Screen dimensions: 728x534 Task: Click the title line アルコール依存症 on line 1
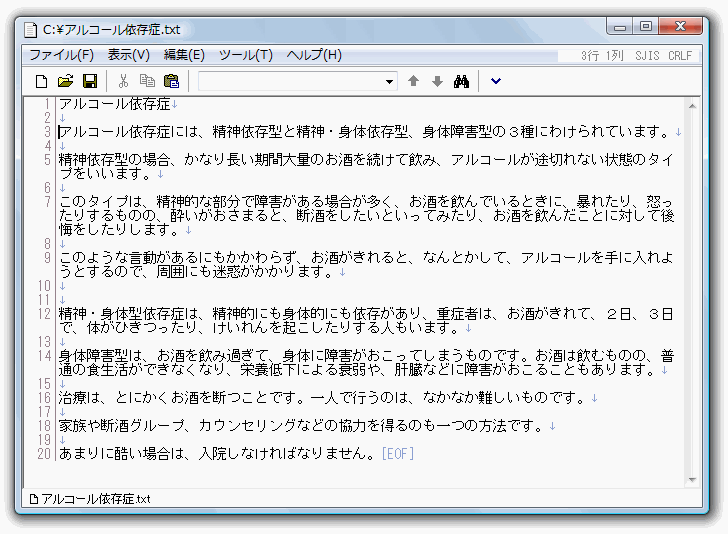point(115,104)
